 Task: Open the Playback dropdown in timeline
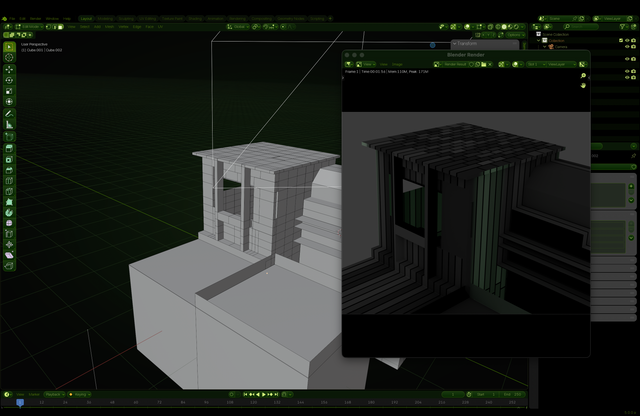tap(54, 394)
